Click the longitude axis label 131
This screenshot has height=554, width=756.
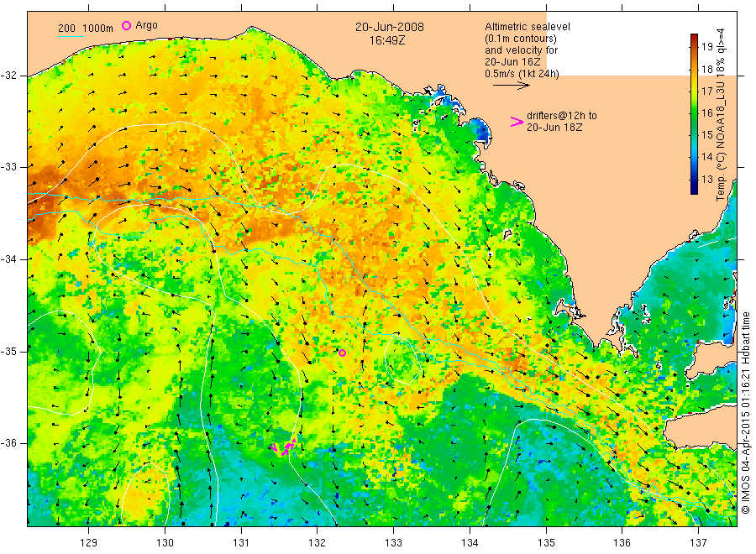pyautogui.click(x=241, y=543)
